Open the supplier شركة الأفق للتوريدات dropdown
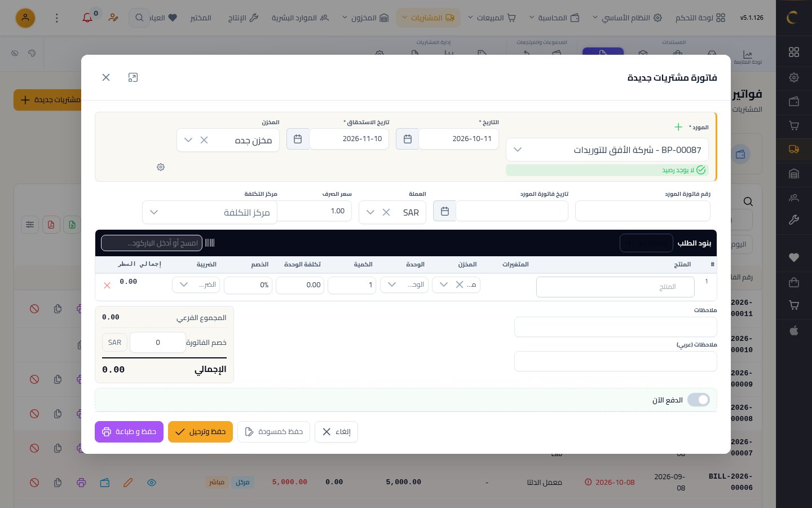The image size is (812, 508). [x=607, y=150]
